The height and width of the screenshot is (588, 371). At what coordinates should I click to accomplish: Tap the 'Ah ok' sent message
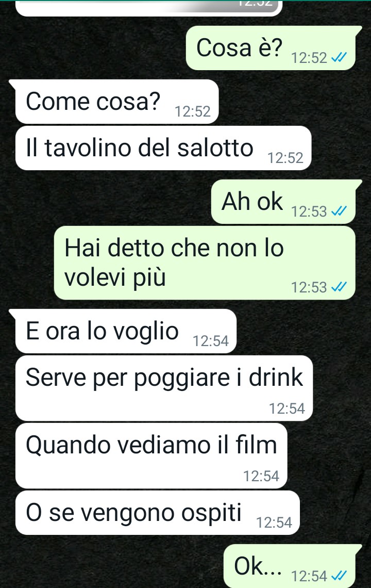(286, 202)
